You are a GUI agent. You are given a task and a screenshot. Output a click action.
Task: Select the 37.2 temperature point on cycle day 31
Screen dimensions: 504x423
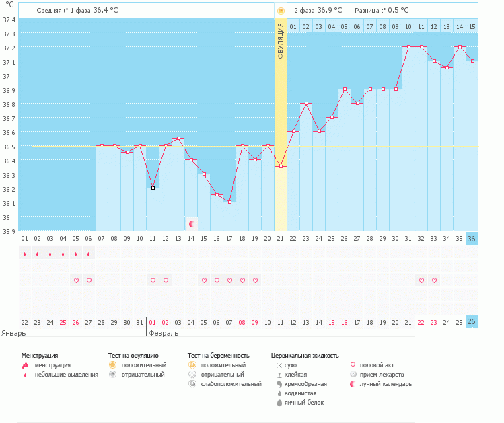408,46
